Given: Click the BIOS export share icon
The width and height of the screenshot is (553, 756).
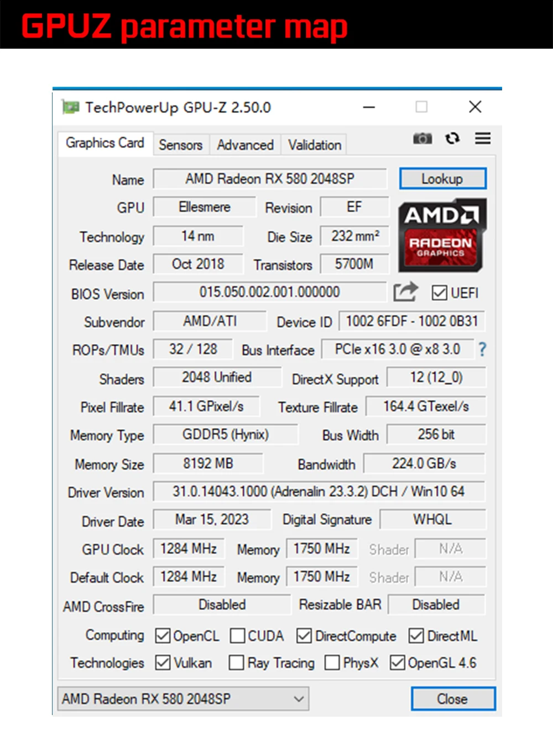Looking at the screenshot, I should (405, 291).
